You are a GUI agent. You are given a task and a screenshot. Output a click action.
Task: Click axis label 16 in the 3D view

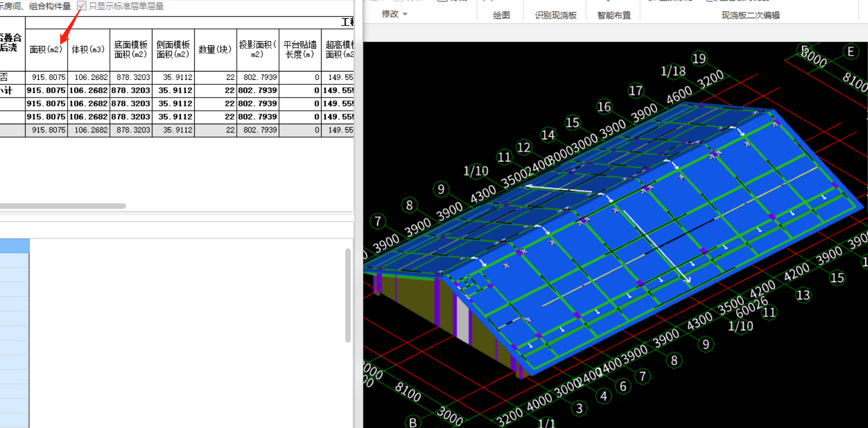(x=604, y=106)
